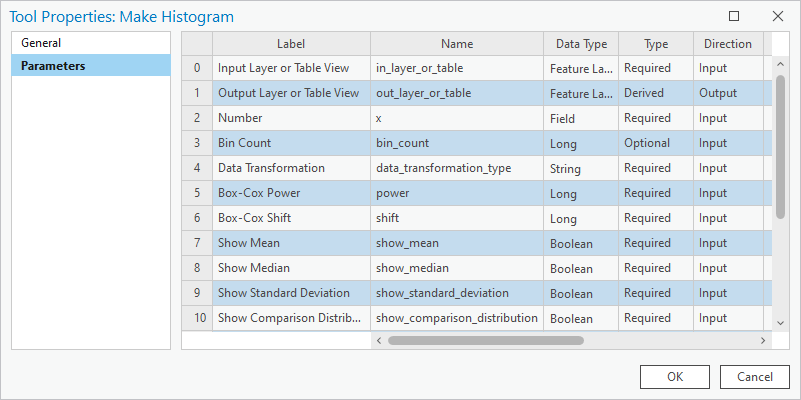Click the Label column header
The height and width of the screenshot is (400, 801).
tap(291, 44)
